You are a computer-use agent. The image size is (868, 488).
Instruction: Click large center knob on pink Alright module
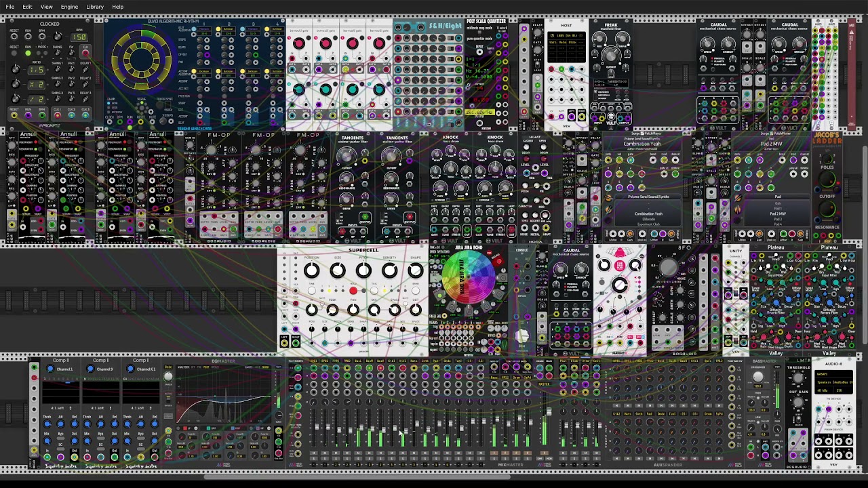(620, 285)
